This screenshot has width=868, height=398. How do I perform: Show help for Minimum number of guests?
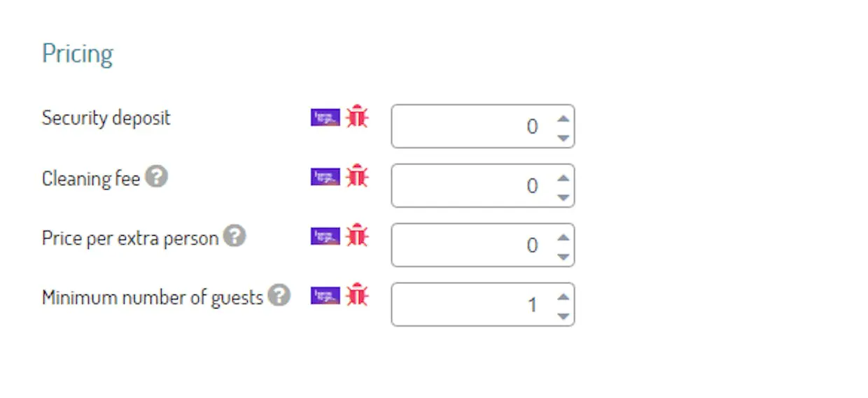click(279, 296)
